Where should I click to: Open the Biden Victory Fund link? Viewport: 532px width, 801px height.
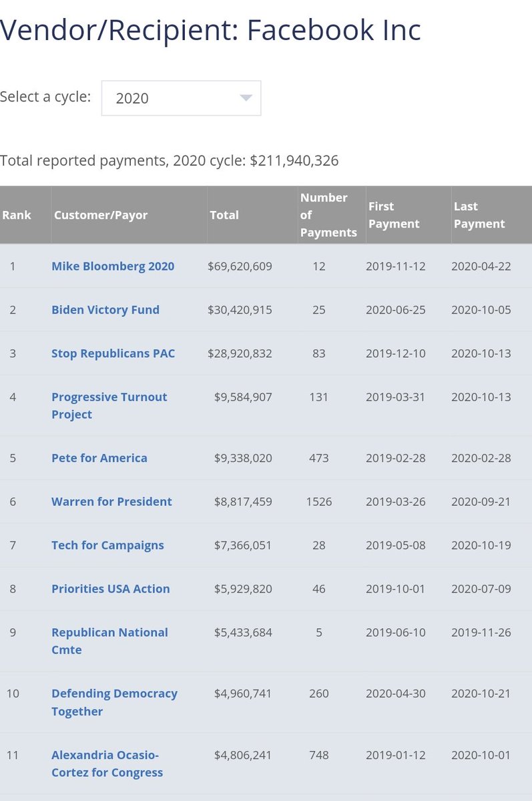coord(105,310)
